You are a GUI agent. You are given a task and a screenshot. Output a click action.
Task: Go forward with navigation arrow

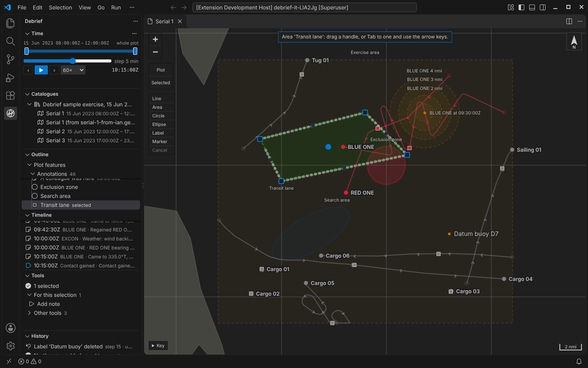184,7
